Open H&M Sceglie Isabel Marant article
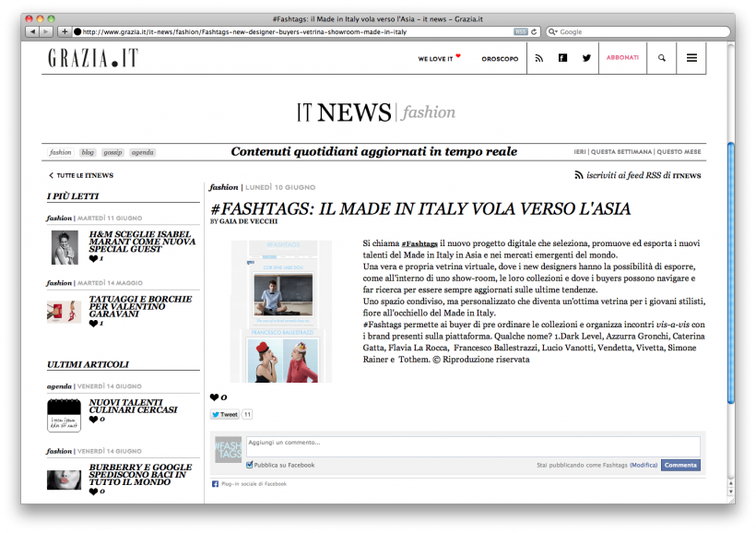Screen dimensions: 756x533 click(142, 242)
